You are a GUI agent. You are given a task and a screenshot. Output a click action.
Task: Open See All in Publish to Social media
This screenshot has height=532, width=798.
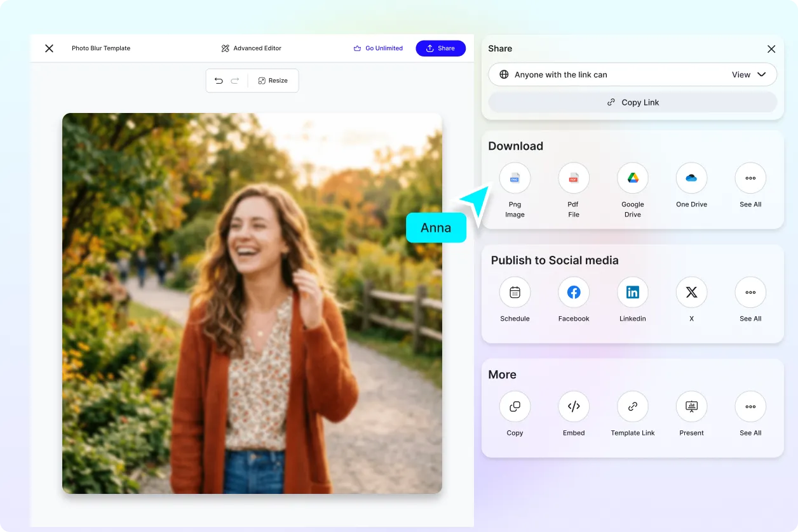click(750, 293)
